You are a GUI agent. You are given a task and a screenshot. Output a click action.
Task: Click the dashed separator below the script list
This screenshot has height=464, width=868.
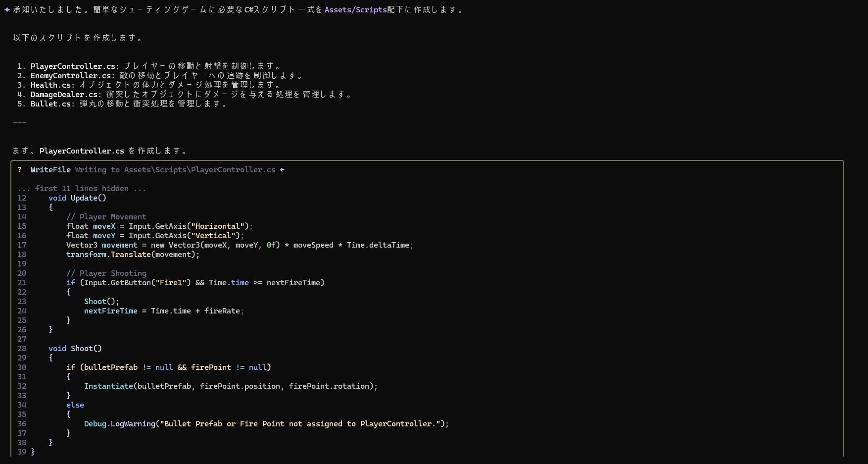pos(20,122)
